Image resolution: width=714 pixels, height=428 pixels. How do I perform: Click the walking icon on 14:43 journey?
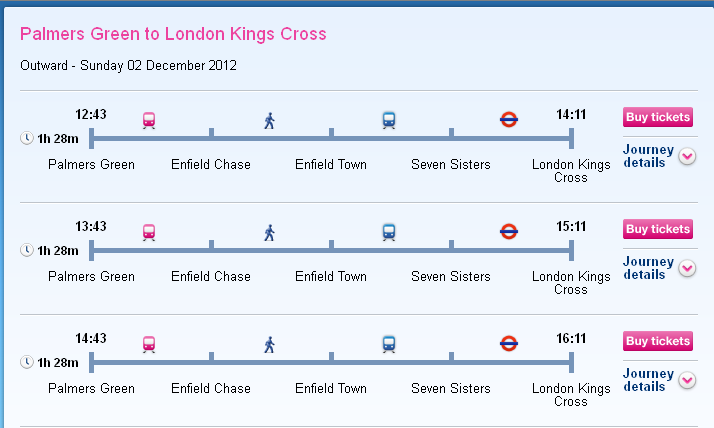click(270, 345)
